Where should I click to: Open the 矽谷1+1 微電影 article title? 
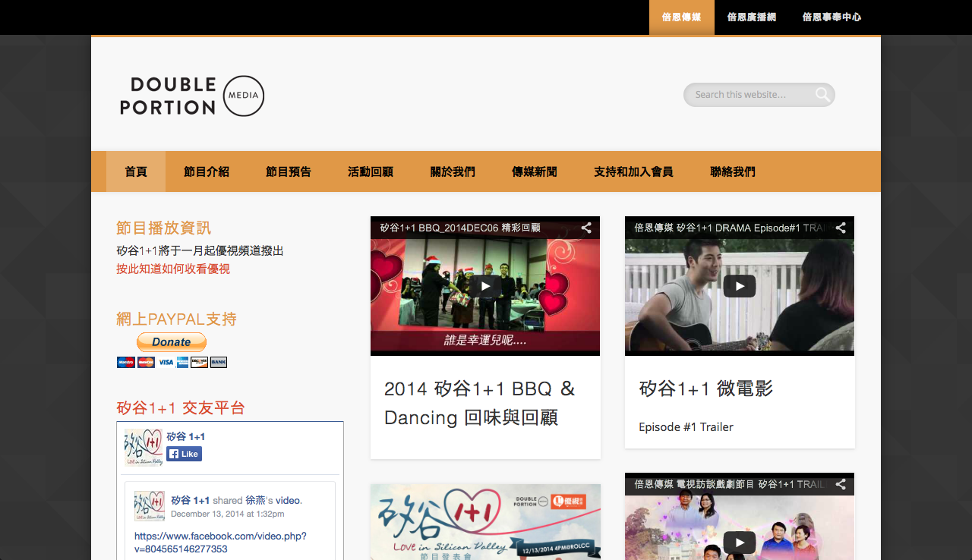(706, 389)
